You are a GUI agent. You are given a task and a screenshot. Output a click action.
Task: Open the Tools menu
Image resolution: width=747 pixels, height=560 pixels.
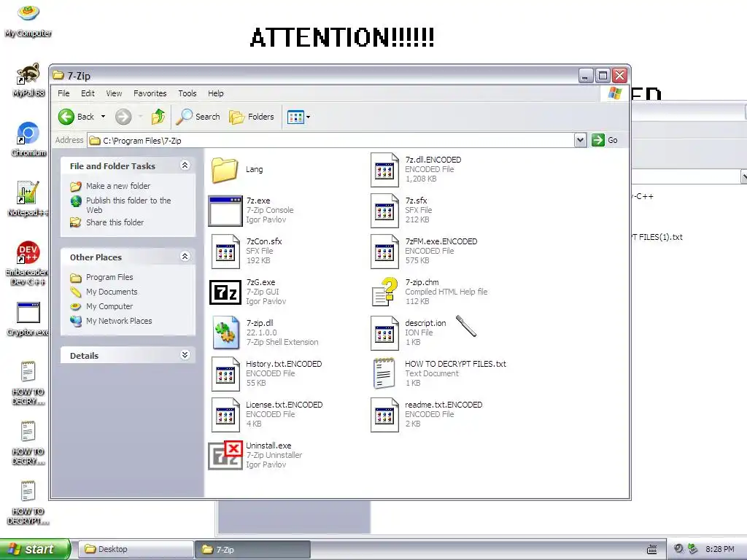[x=187, y=93]
